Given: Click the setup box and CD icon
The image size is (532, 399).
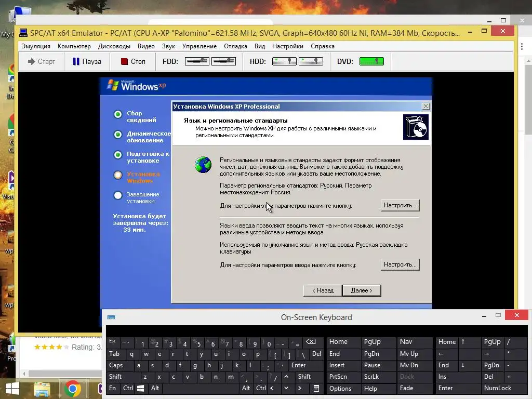Looking at the screenshot, I should point(416,127).
